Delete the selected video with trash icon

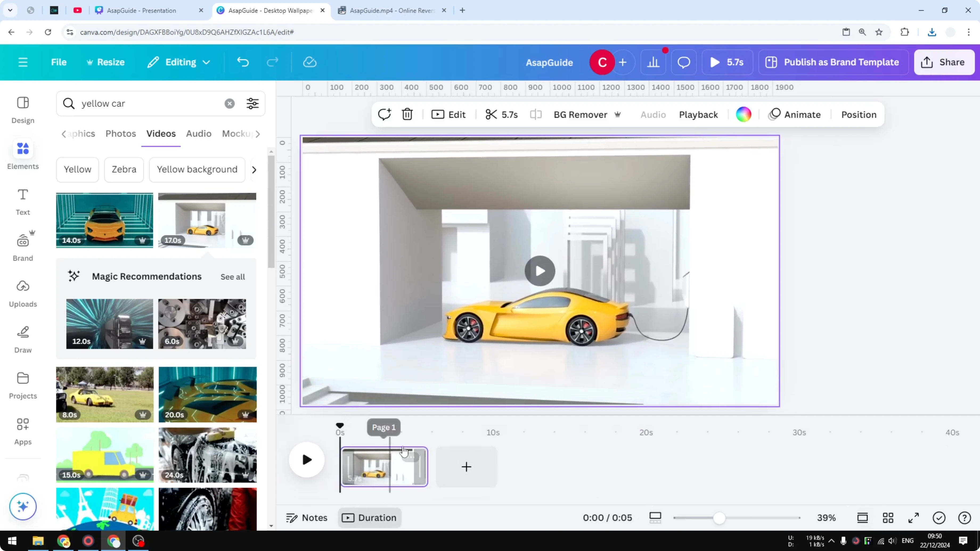[x=407, y=114]
